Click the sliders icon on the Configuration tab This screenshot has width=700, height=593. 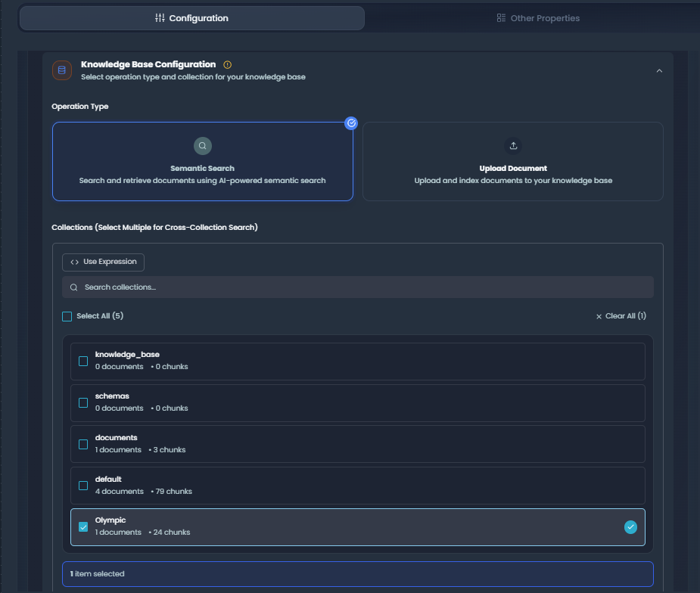tap(160, 18)
